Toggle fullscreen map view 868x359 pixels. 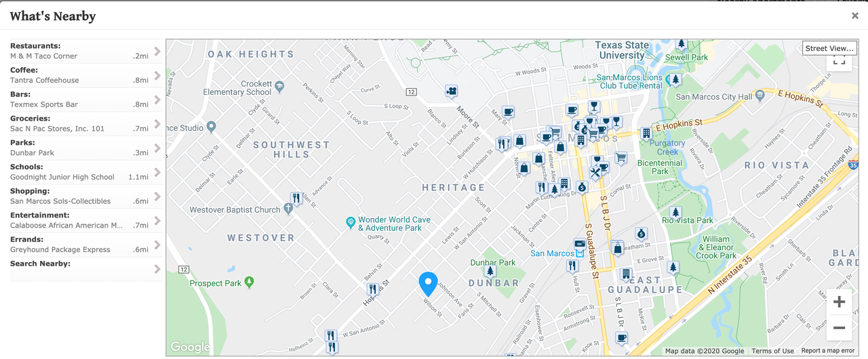[839, 60]
